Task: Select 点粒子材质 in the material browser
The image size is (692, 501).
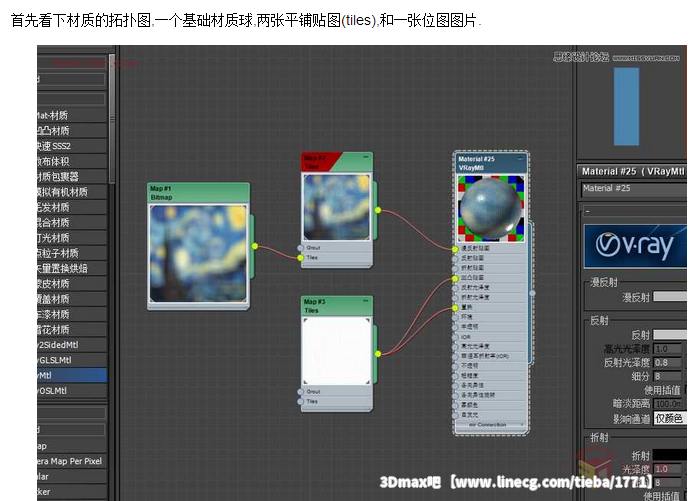Action: pos(72,253)
